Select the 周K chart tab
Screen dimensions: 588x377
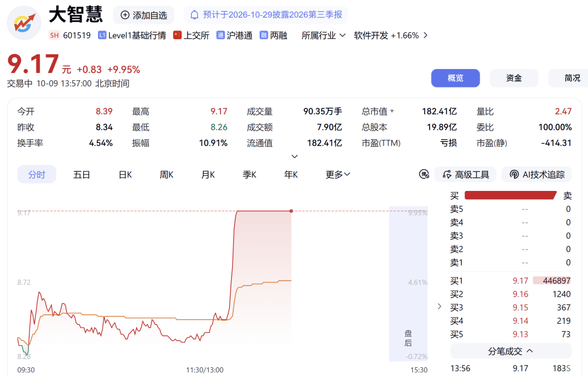(x=167, y=175)
